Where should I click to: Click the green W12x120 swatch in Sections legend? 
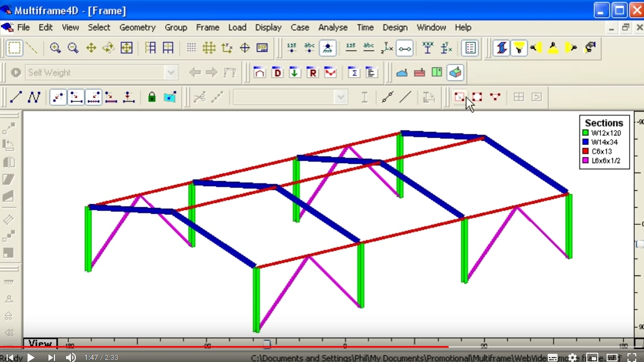[x=585, y=132]
